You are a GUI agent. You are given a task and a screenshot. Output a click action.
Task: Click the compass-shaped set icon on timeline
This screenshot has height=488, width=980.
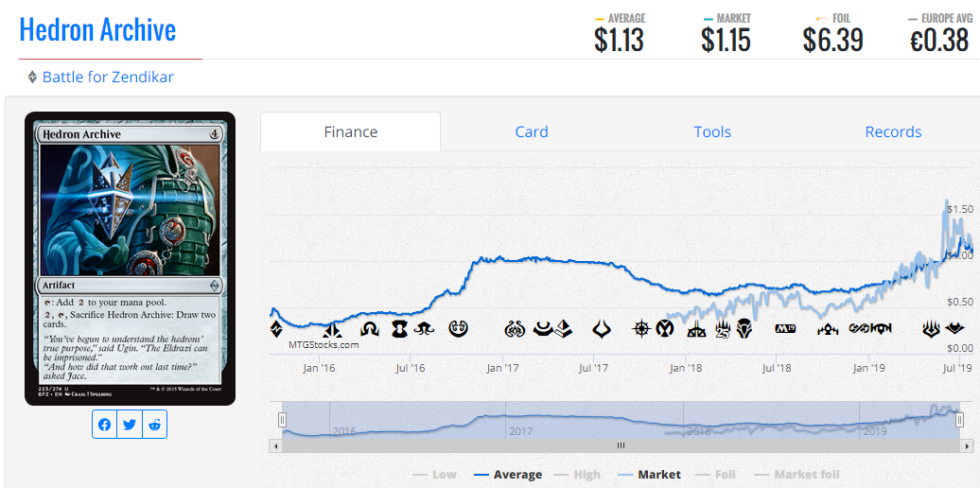pyautogui.click(x=642, y=329)
